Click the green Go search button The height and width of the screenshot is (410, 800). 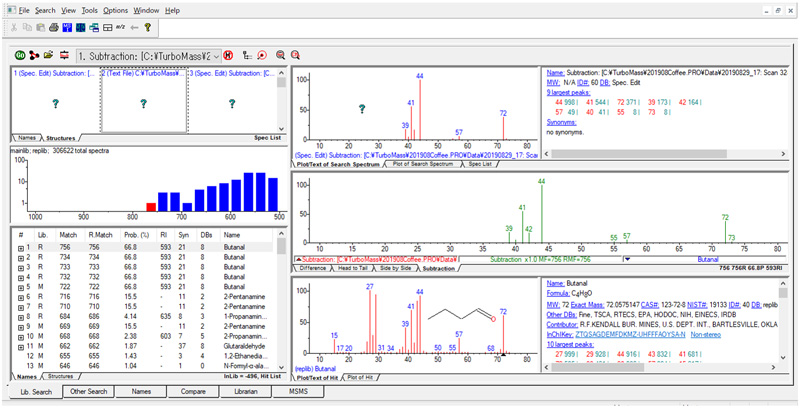[20, 55]
